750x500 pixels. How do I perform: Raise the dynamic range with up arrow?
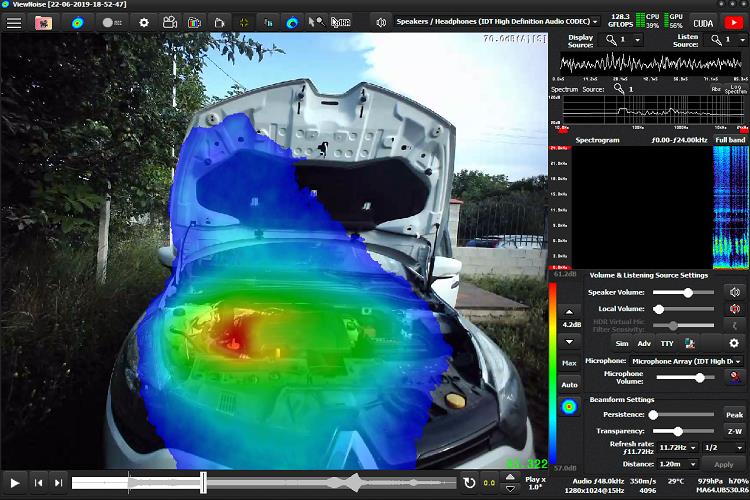pyautogui.click(x=569, y=312)
